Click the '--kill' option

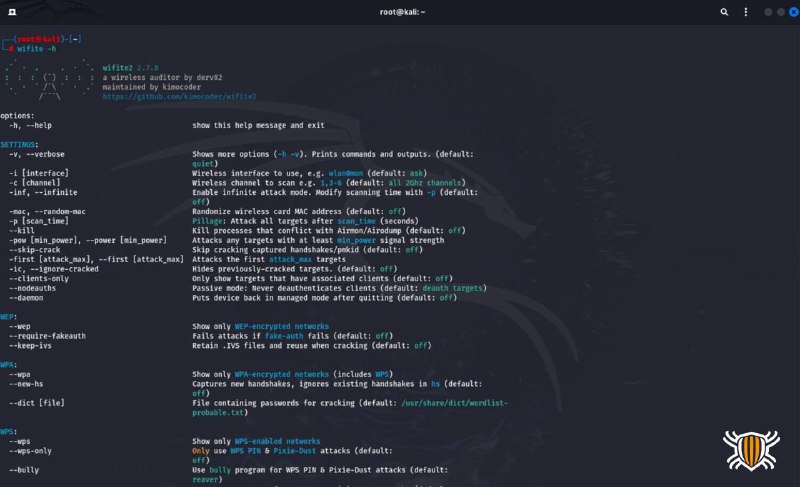(x=22, y=231)
